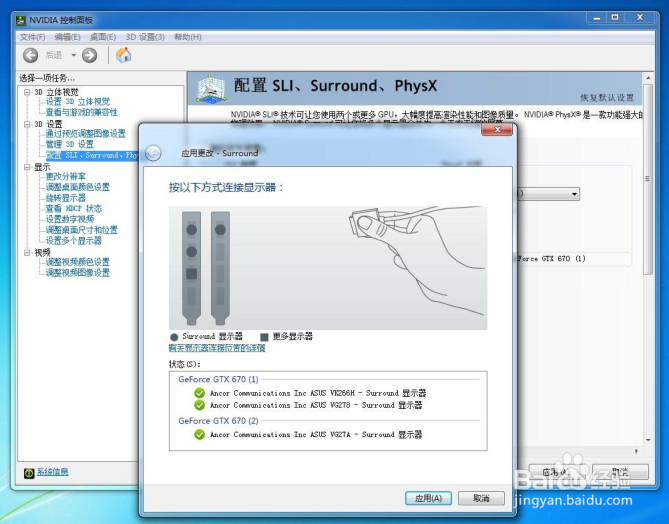
Task: Click the GeForce GTX 670 (2) group header
Action: (x=218, y=421)
